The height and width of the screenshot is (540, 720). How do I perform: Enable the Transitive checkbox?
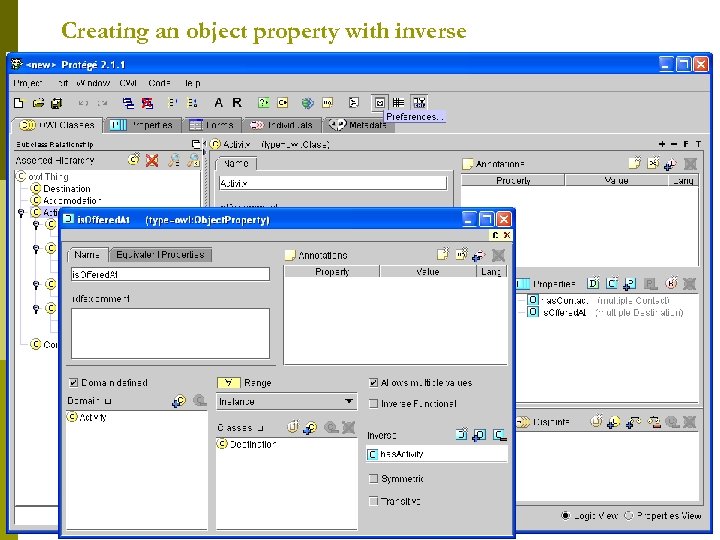[373, 501]
